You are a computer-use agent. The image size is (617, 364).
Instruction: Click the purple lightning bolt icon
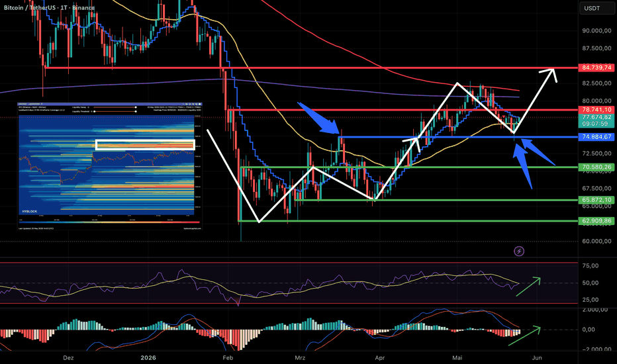tap(519, 251)
